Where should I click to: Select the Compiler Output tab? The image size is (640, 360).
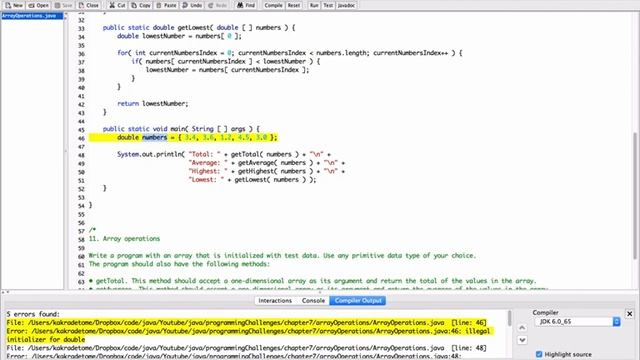click(x=358, y=300)
